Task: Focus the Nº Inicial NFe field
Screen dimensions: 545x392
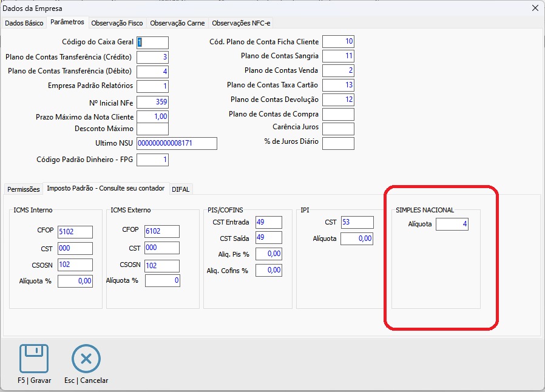Action: pyautogui.click(x=152, y=102)
